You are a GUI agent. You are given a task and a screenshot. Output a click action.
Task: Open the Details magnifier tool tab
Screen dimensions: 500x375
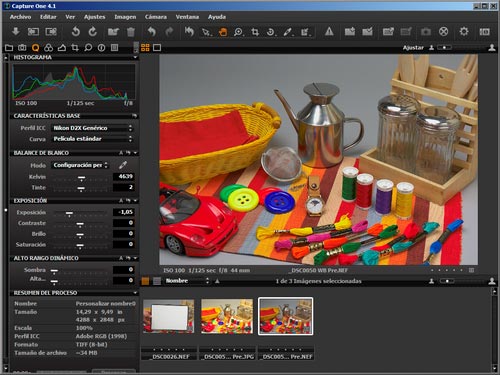point(88,48)
